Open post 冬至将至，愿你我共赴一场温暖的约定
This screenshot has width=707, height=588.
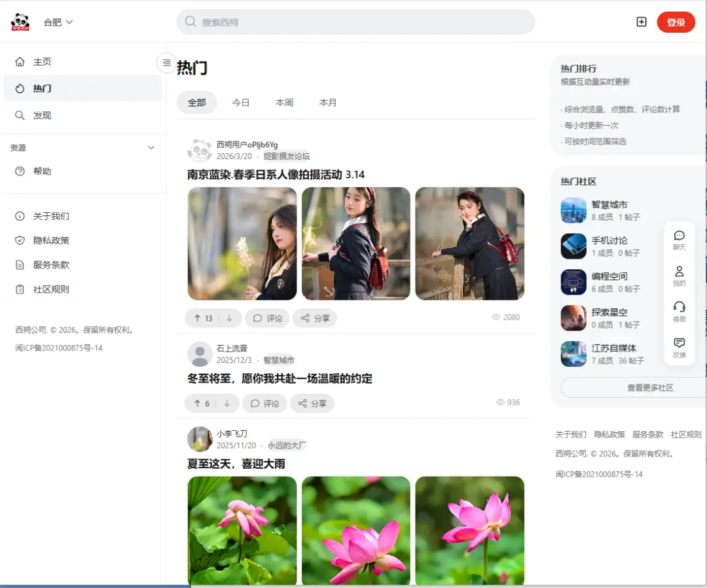280,378
